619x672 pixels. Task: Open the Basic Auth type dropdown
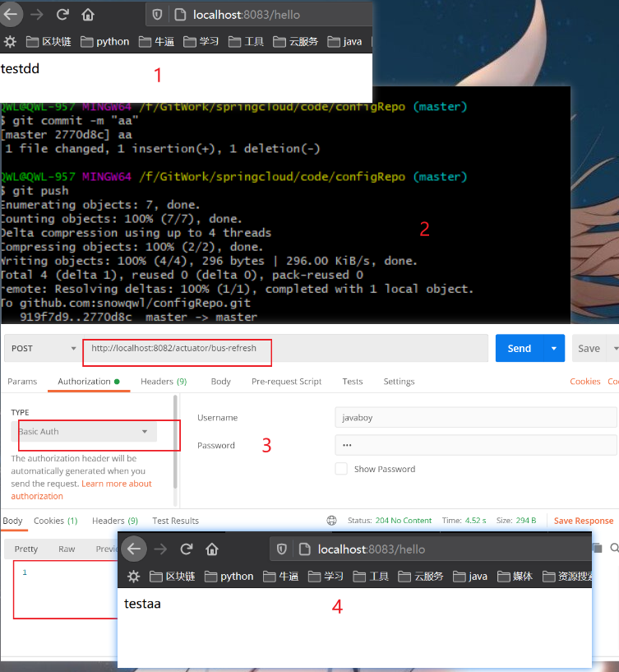(x=84, y=432)
